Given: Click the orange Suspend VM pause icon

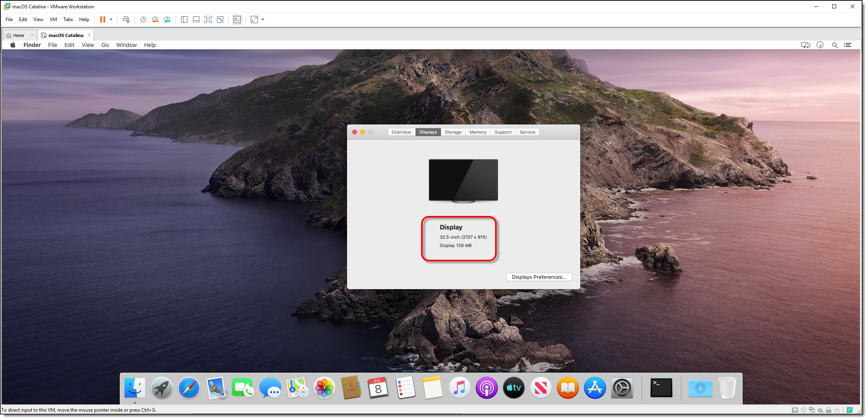Looking at the screenshot, I should (x=102, y=19).
